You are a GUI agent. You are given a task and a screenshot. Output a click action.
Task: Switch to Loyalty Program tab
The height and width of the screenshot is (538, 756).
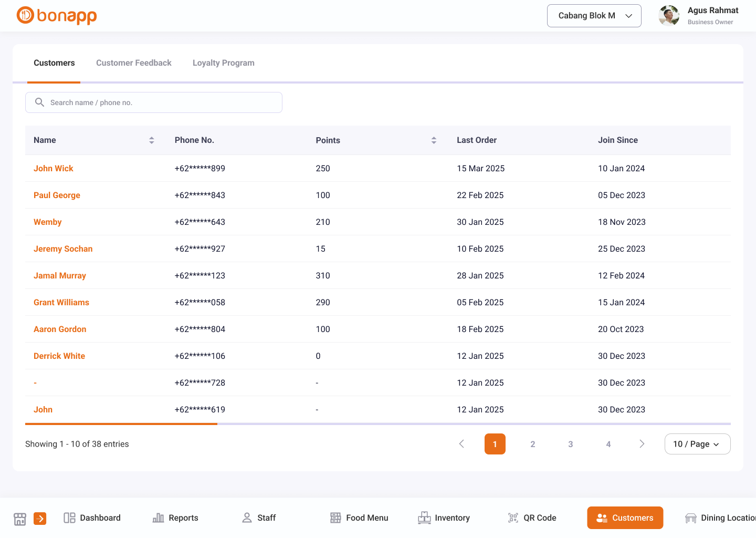(223, 63)
